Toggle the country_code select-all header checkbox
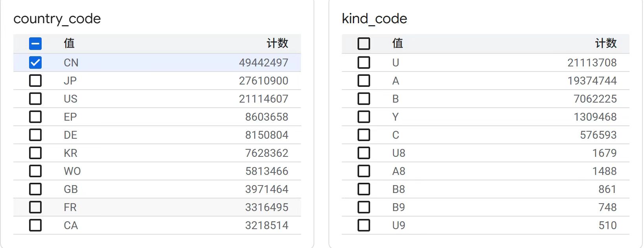The width and height of the screenshot is (644, 248). tap(35, 44)
